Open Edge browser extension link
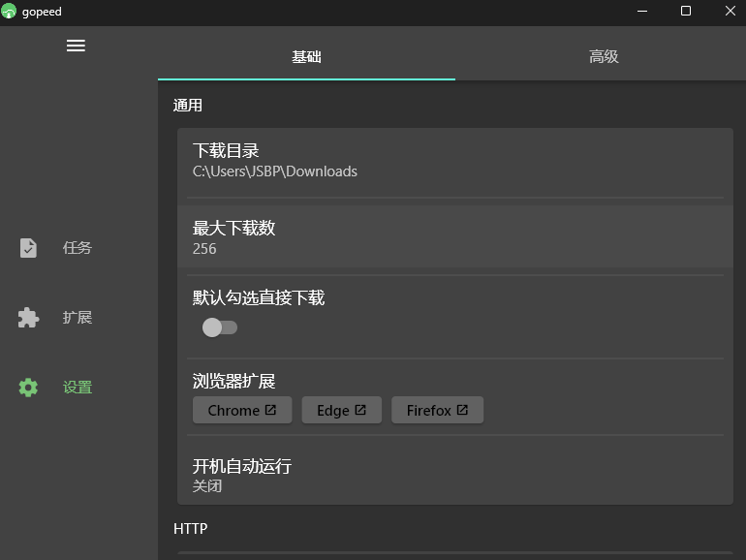Image resolution: width=746 pixels, height=560 pixels. click(x=342, y=410)
